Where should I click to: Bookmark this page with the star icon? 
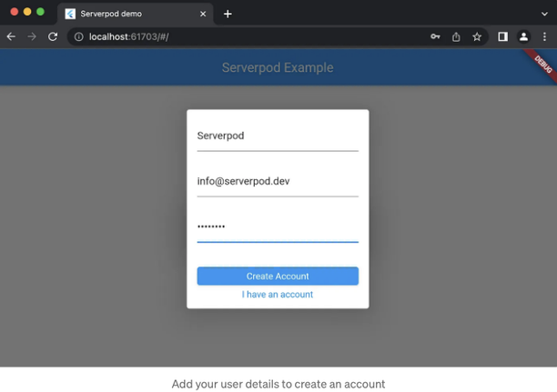(x=477, y=36)
